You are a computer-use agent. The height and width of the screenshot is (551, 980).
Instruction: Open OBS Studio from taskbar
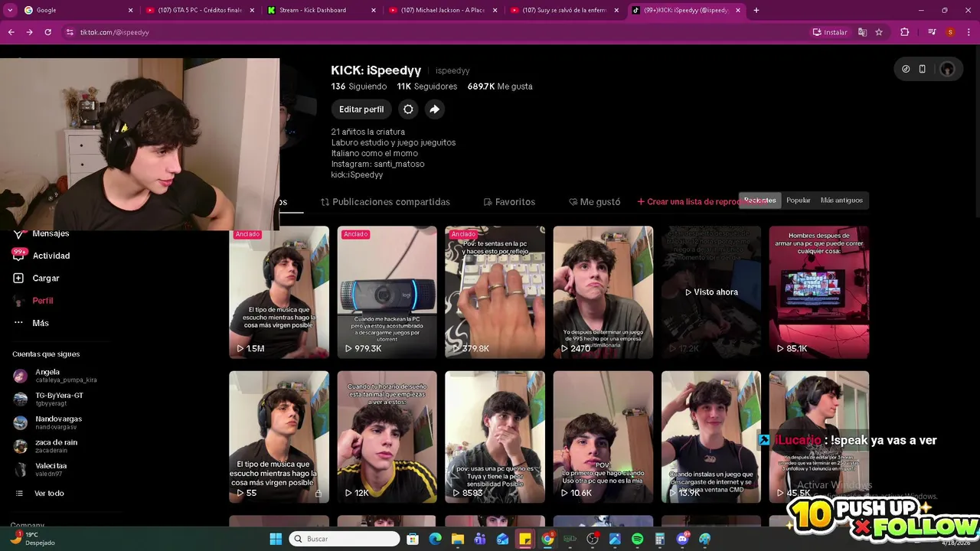coord(593,539)
